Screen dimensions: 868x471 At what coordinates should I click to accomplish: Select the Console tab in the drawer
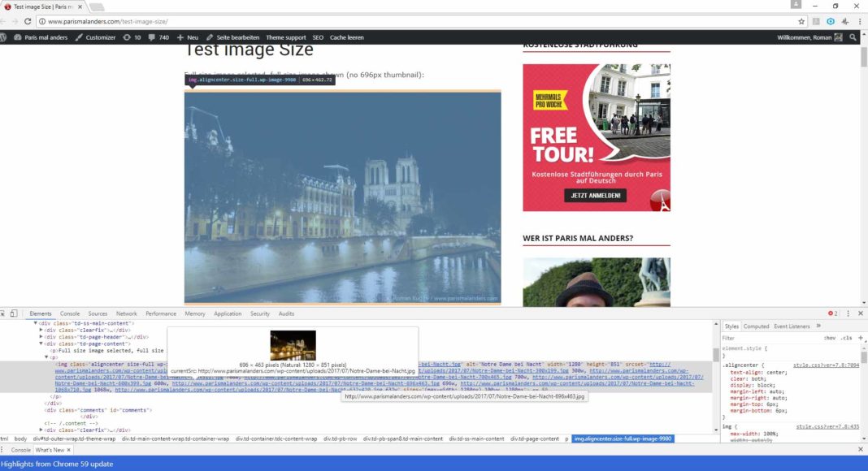(20, 450)
